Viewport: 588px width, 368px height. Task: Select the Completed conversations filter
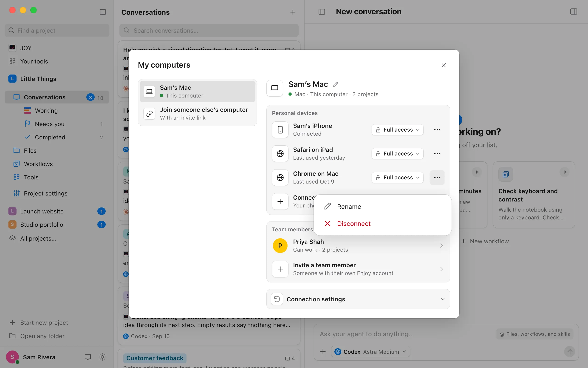point(57,138)
